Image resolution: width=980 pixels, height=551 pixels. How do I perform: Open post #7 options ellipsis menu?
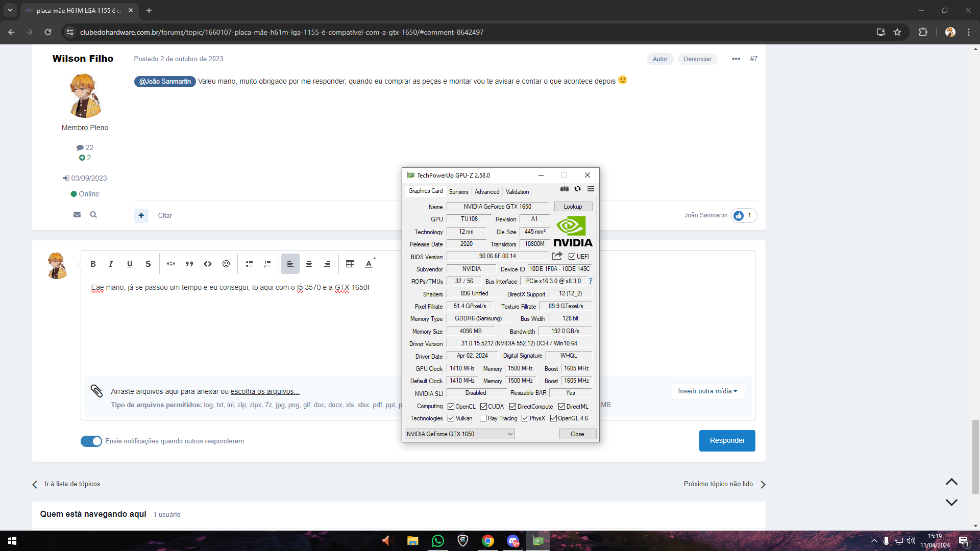coord(736,59)
